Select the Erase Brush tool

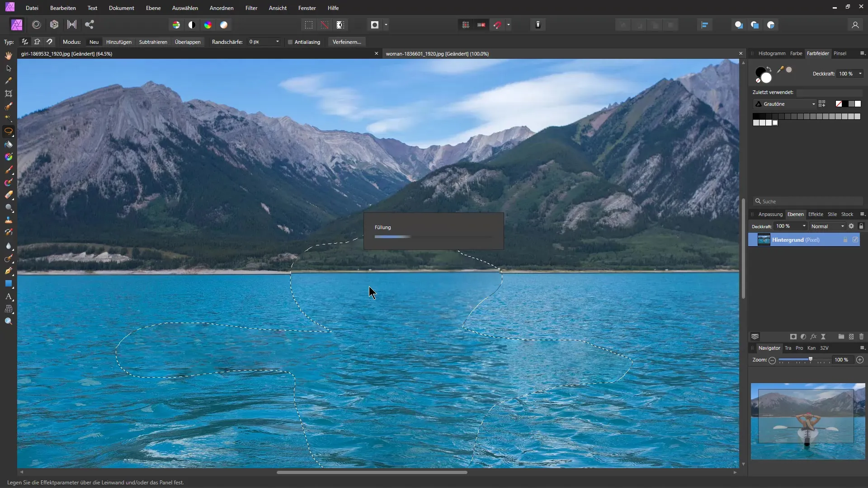(9, 195)
